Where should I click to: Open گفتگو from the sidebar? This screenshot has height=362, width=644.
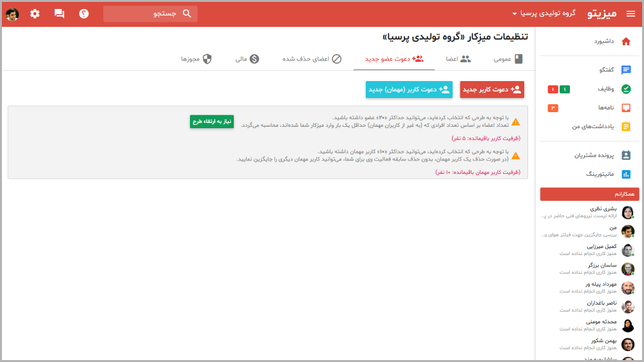[606, 70]
